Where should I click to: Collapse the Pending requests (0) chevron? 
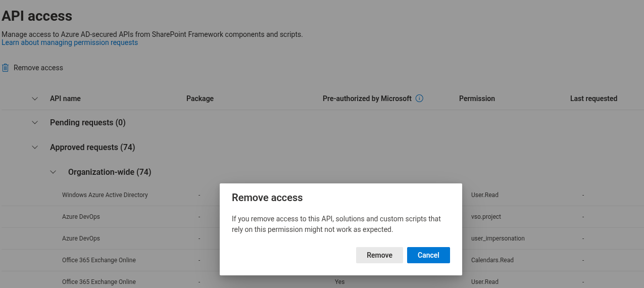(x=35, y=122)
